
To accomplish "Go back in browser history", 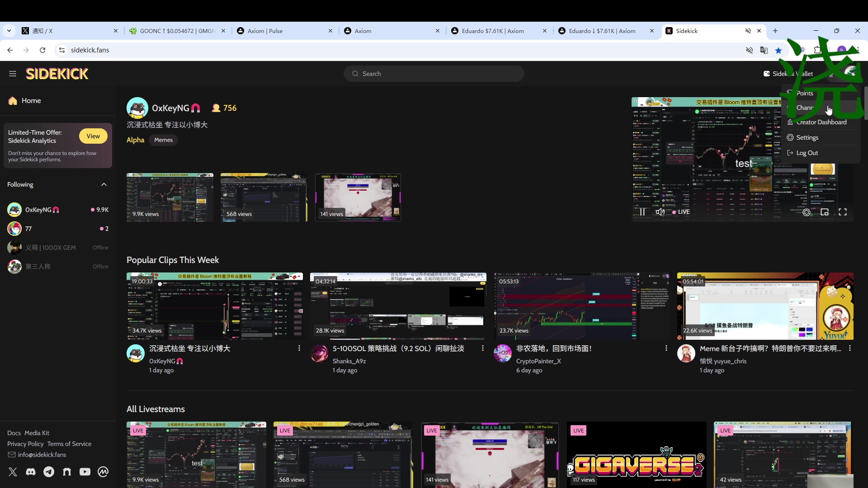I will click(10, 50).
